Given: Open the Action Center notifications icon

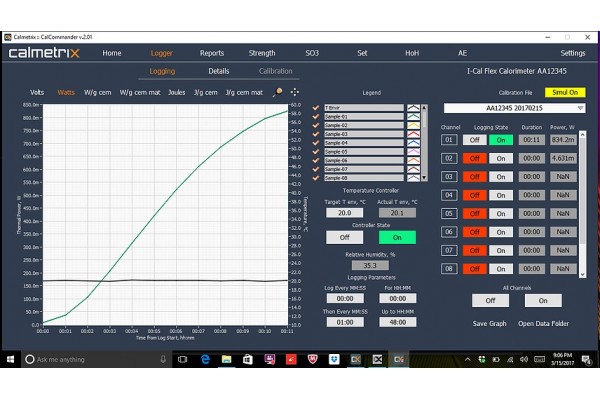Looking at the screenshot, I should coord(586,359).
